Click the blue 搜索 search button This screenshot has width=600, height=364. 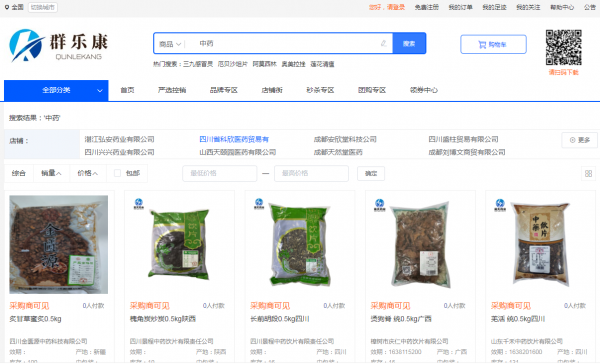[409, 44]
